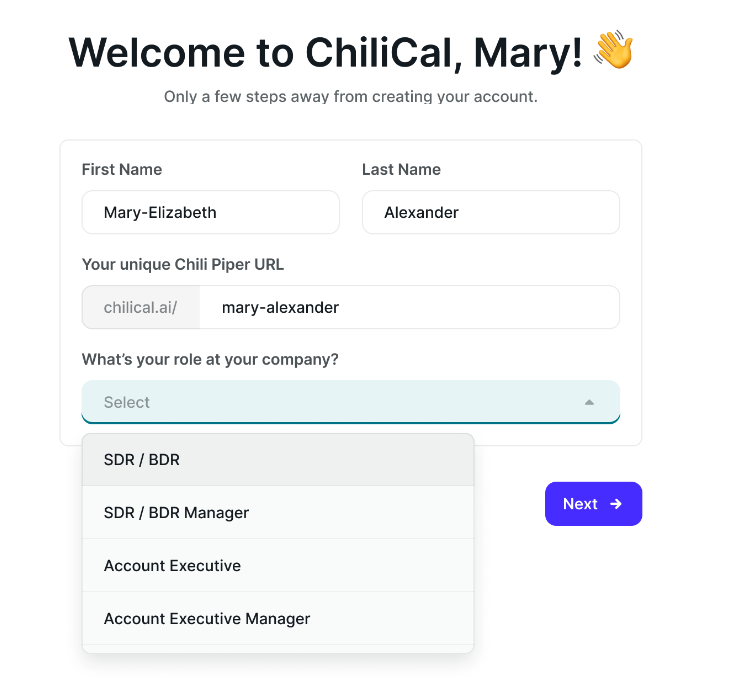This screenshot has height=685, width=752.
Task: Click the Next button
Action: pyautogui.click(x=593, y=504)
